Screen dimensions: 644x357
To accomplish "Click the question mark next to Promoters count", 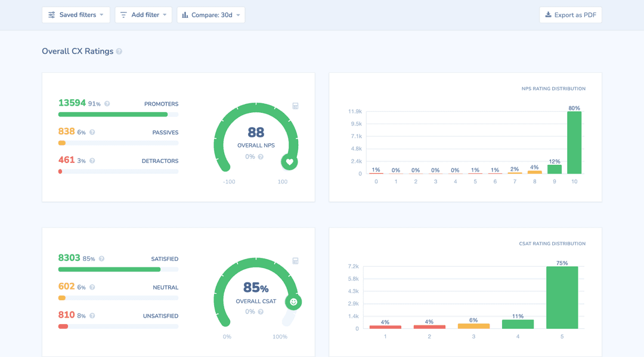I will [107, 103].
